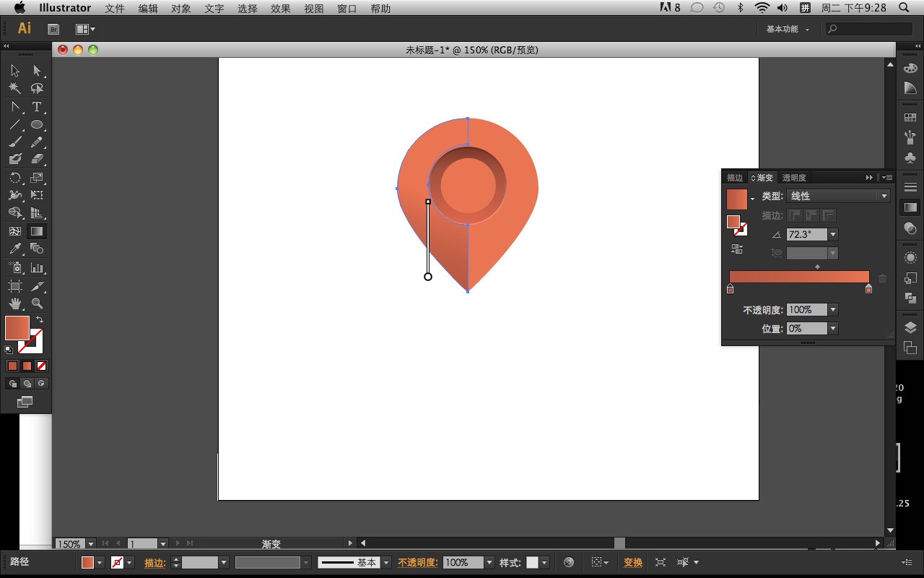Viewport: 924px width, 578px height.
Task: Open the 不透明度 100% dropdown in control bar
Action: point(489,562)
